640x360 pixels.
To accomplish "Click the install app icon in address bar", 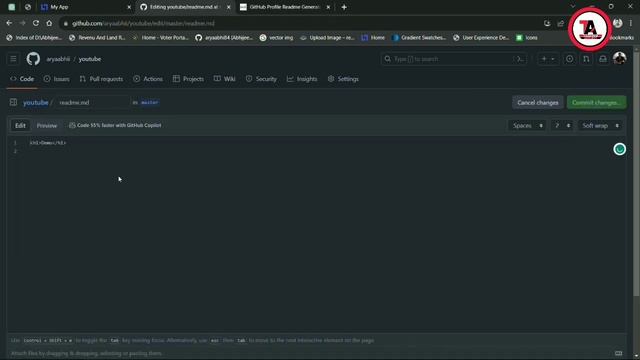I will point(547,23).
